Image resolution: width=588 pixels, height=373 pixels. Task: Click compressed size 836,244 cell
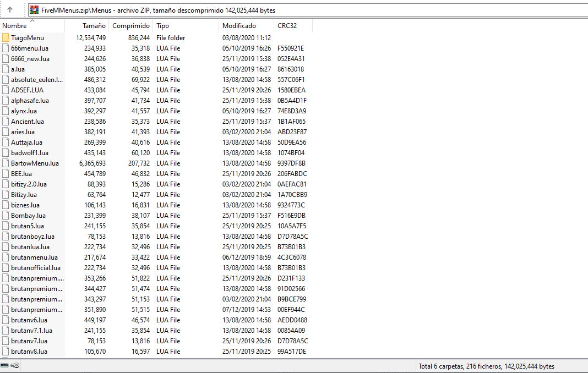pyautogui.click(x=139, y=38)
